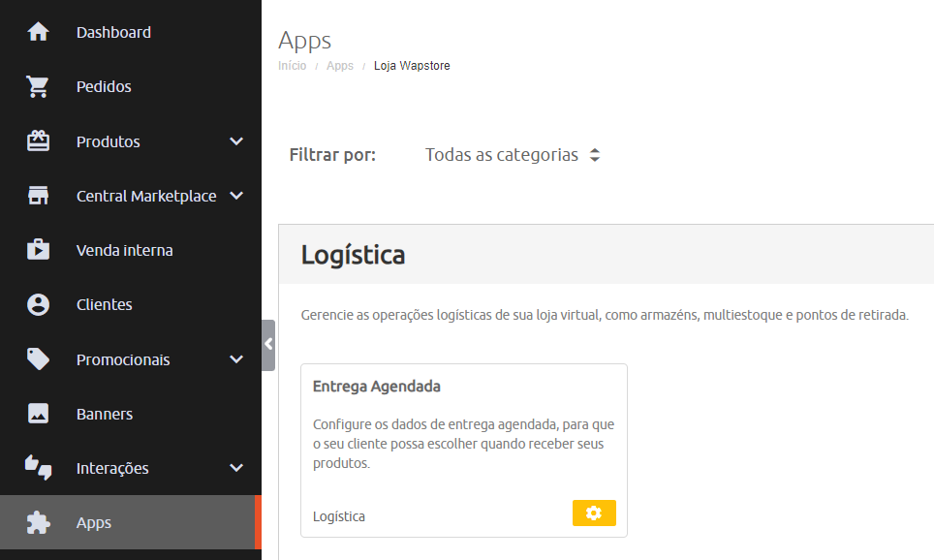Click the Filtrar por label
The width and height of the screenshot is (934, 560).
tap(332, 155)
